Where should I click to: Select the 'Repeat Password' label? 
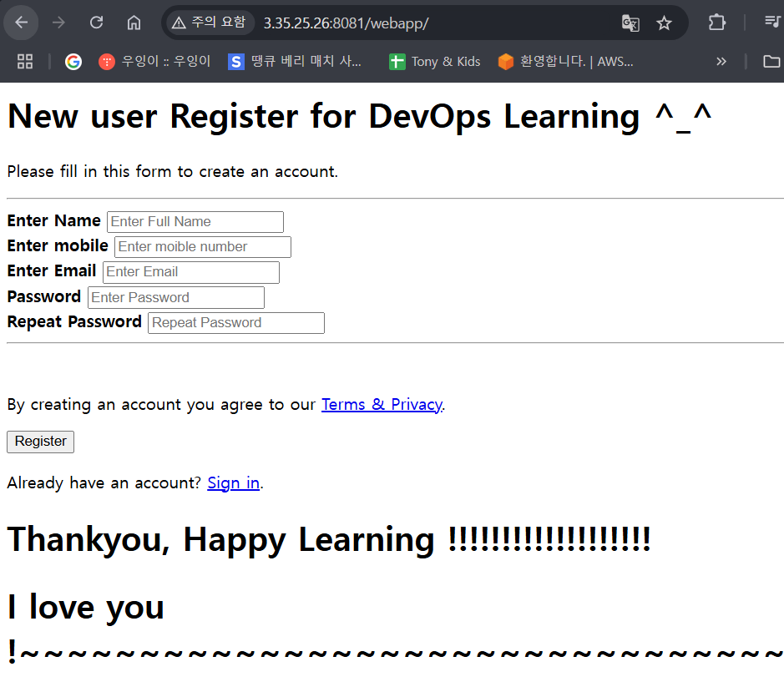74,322
